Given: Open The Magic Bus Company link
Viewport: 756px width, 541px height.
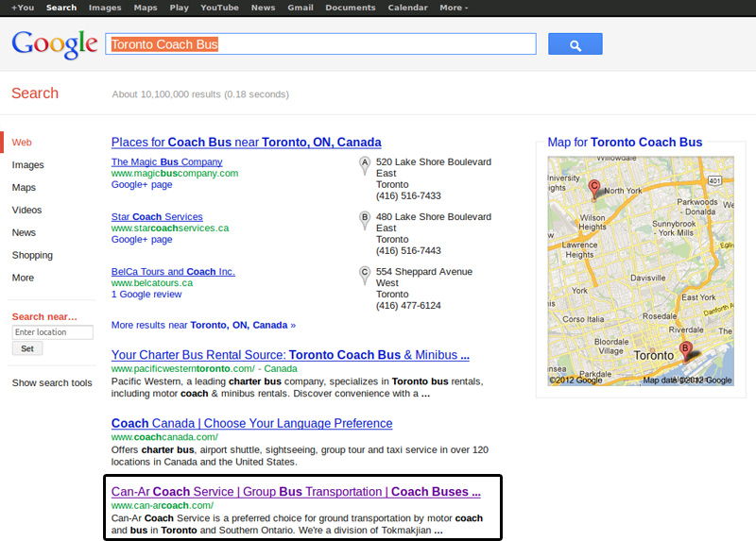Looking at the screenshot, I should pyautogui.click(x=167, y=161).
